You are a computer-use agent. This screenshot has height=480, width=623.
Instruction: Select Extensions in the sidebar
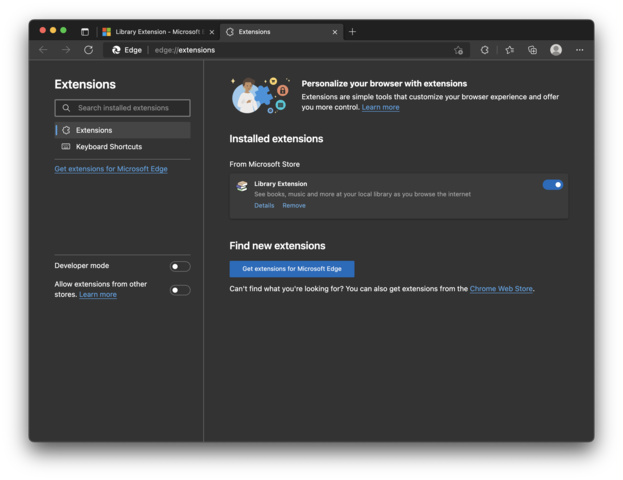coord(122,130)
